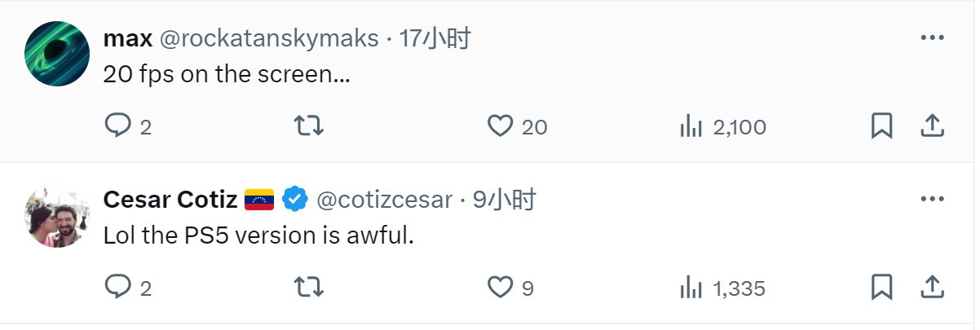Open the Cesar Cotiz display name profile
The image size is (980, 330).
[170, 199]
